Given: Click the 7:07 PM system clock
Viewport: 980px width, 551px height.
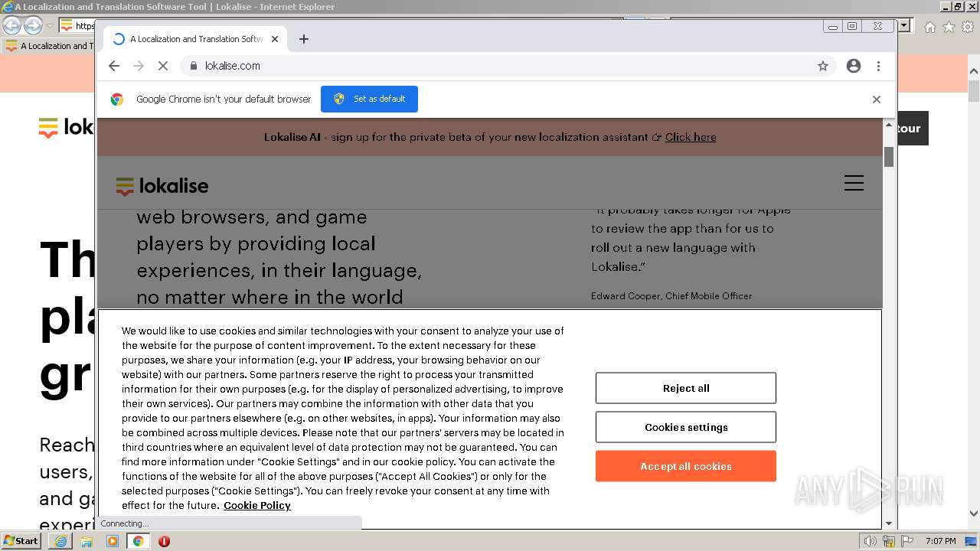Looking at the screenshot, I should [940, 541].
